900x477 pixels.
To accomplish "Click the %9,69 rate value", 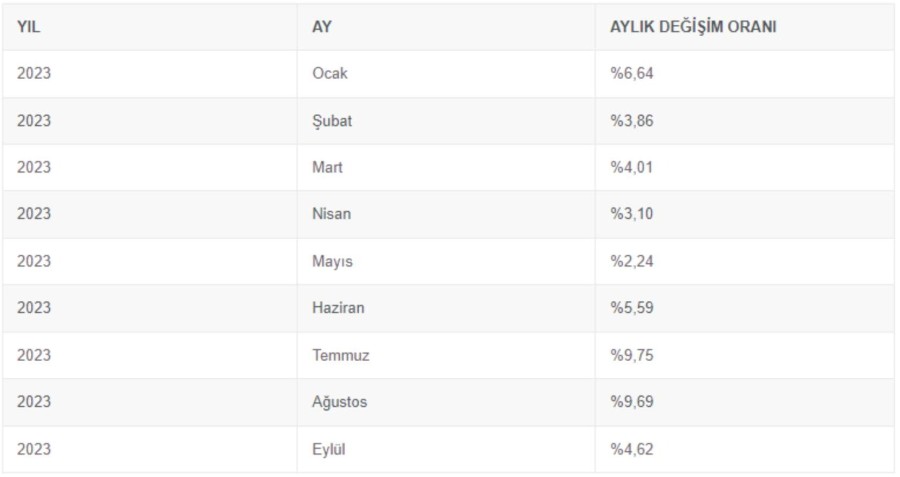I will click(x=632, y=402).
